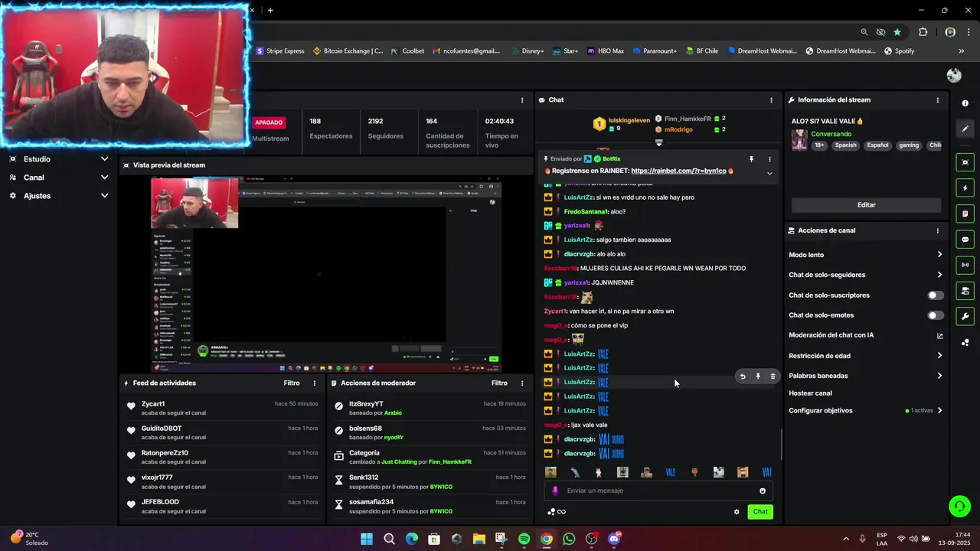This screenshot has height=551, width=980.
Task: Open the Paramount+ bookmark
Action: (x=655, y=51)
